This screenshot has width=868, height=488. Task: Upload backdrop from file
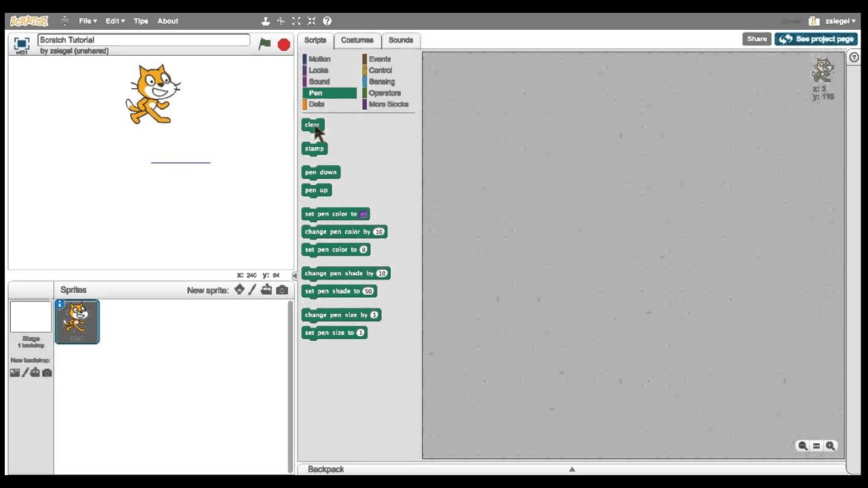(x=35, y=373)
